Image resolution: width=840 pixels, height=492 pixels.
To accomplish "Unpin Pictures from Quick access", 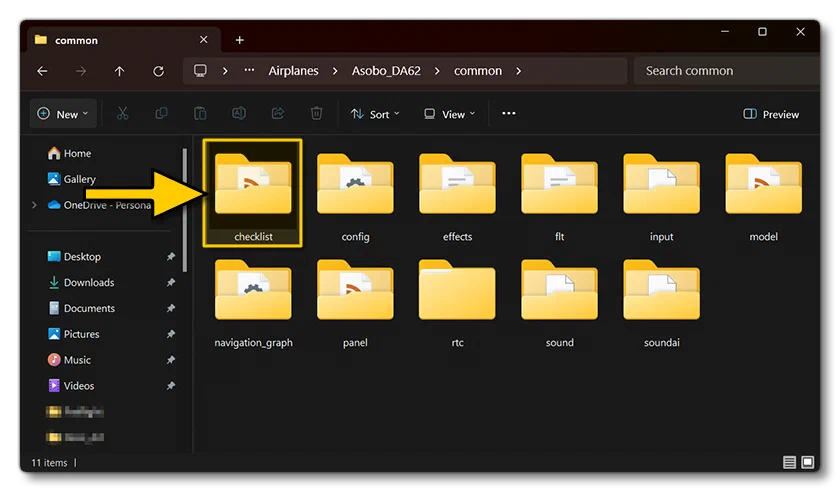I will 171,334.
